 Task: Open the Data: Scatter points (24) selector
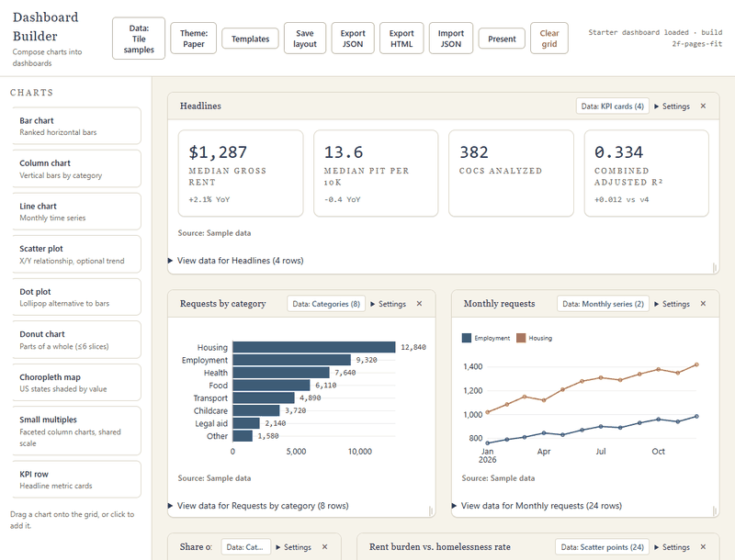point(602,547)
